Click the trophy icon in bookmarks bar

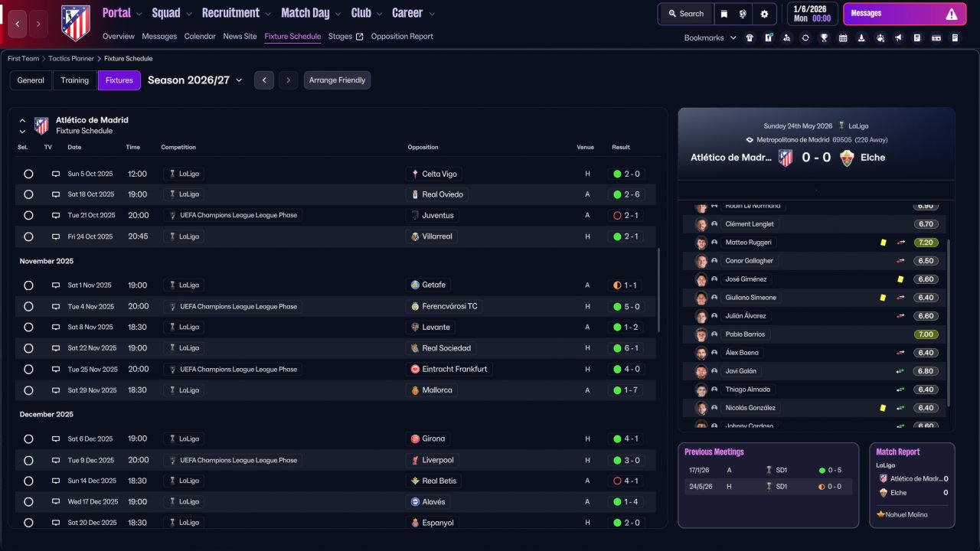(x=824, y=37)
